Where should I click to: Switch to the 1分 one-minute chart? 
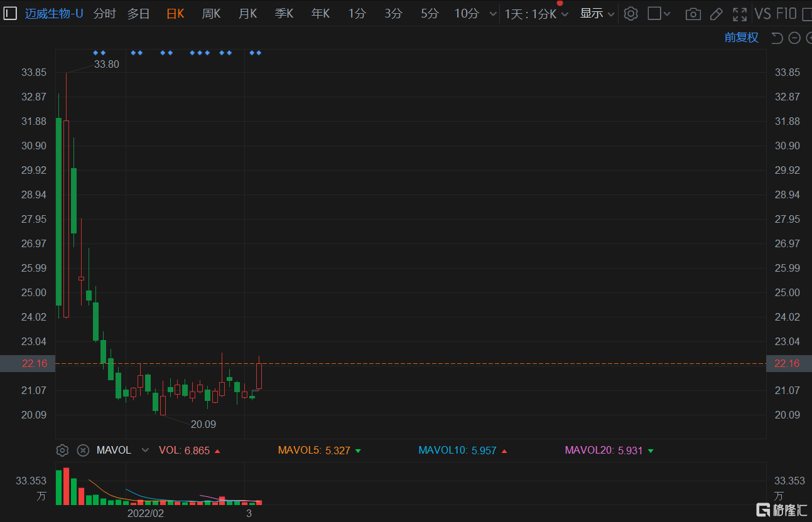[357, 13]
